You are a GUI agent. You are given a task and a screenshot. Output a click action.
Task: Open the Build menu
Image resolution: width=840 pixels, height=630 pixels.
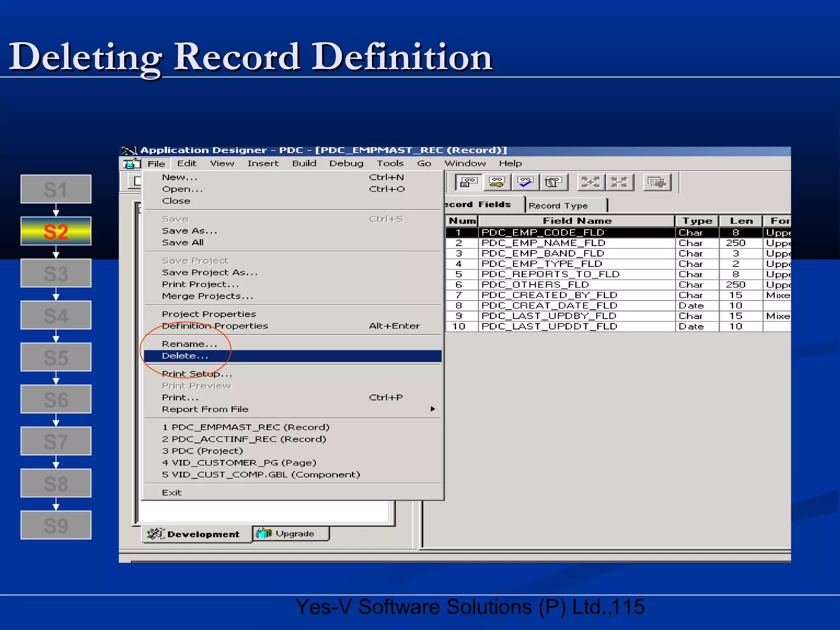click(304, 163)
